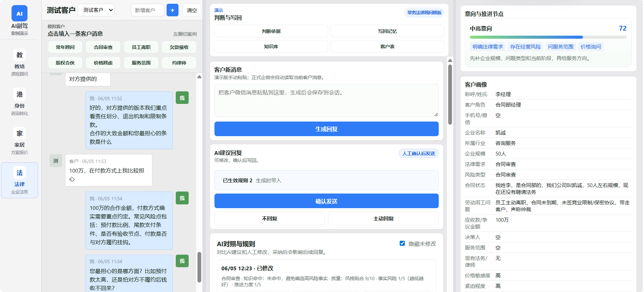Click the chat list scroll-up arrow
Image resolution: width=644 pixels, height=292 pixels.
(x=199, y=77)
